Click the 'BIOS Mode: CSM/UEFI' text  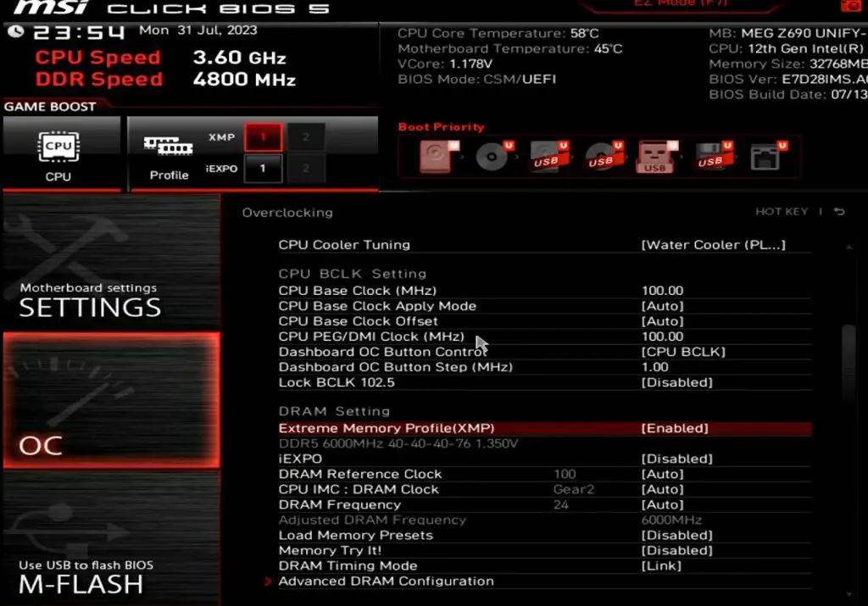pos(476,79)
